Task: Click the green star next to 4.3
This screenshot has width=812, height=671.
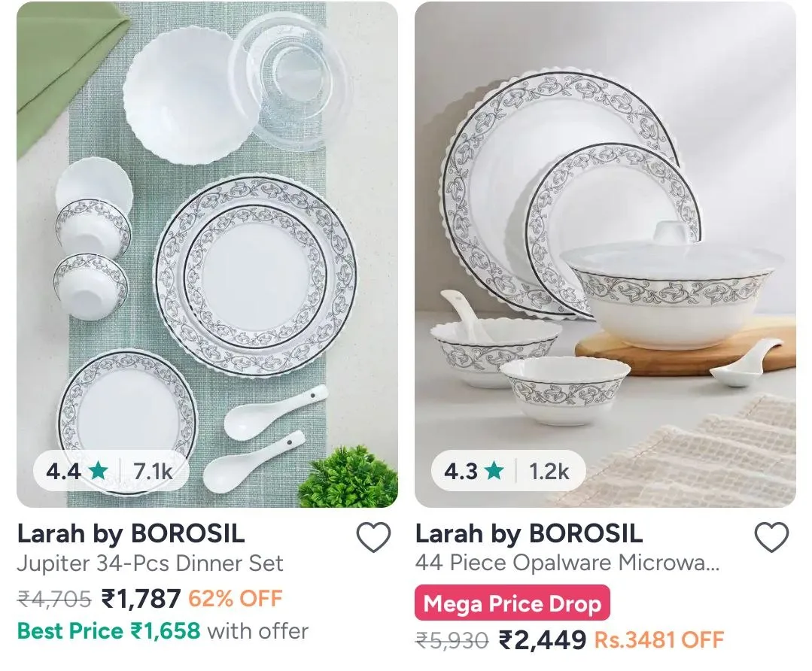Action: pos(495,471)
